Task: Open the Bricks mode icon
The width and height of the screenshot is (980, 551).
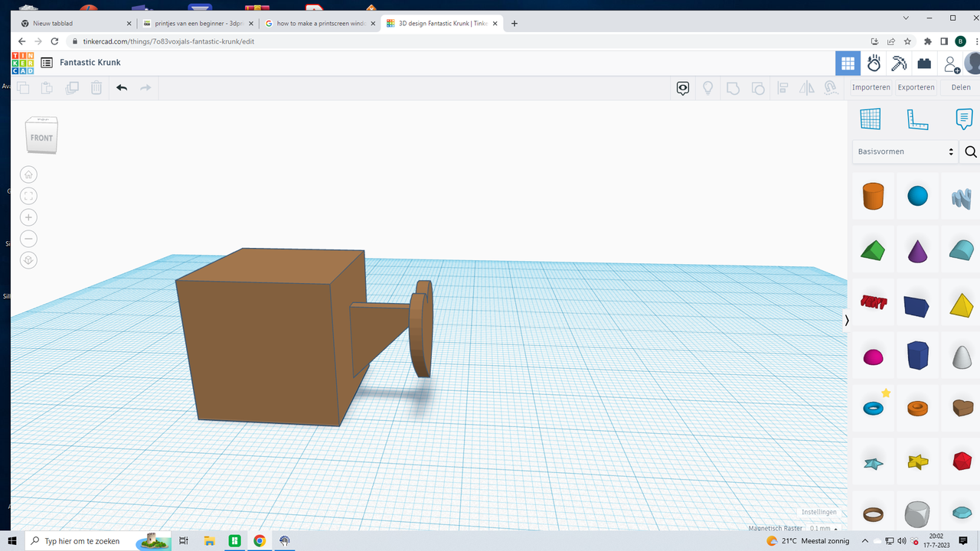Action: tap(925, 64)
